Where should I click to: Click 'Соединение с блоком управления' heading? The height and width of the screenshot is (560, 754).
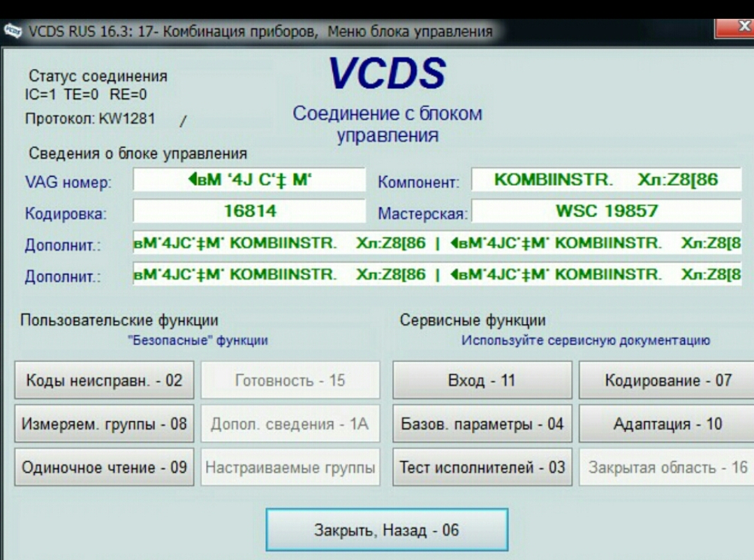(387, 124)
